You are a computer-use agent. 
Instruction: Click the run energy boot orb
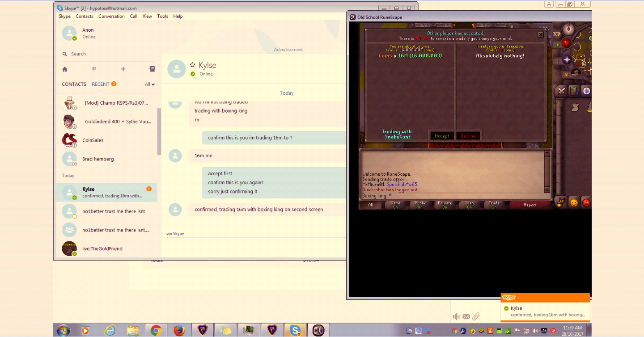click(x=576, y=73)
